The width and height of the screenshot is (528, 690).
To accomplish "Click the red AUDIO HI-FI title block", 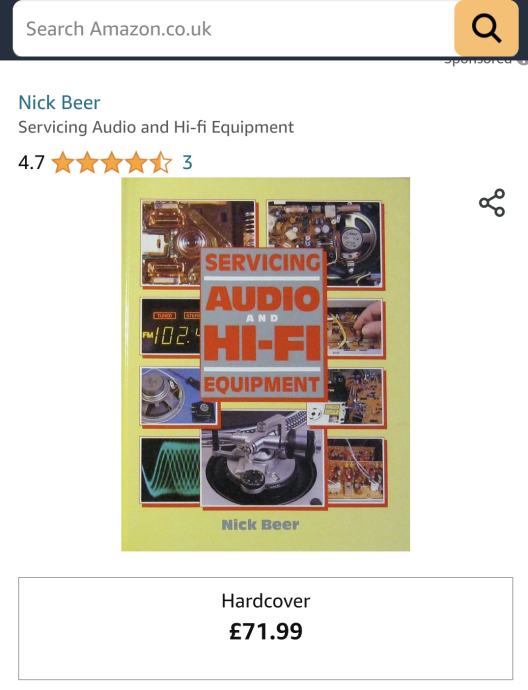I will point(263,324).
